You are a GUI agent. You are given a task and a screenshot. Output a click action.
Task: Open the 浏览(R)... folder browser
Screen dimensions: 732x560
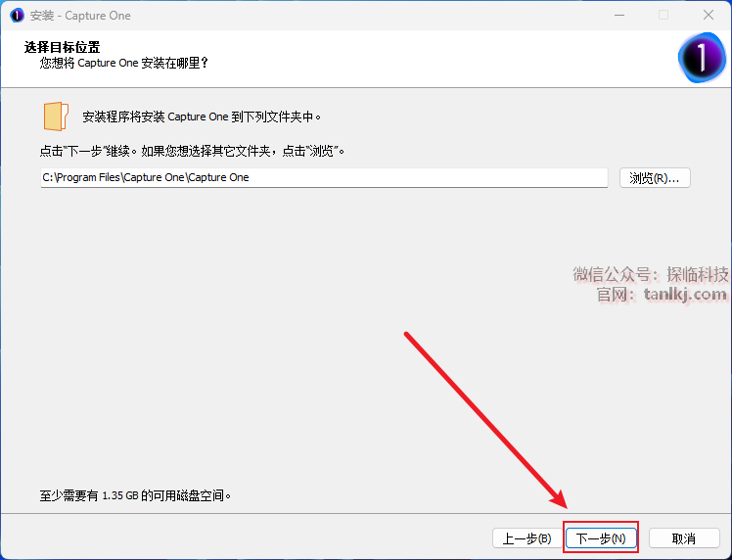pyautogui.click(x=655, y=178)
